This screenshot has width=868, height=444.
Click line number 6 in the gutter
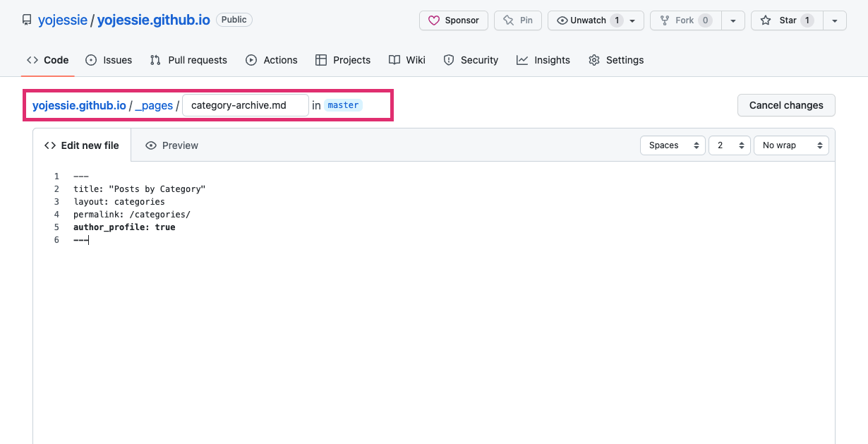point(56,240)
